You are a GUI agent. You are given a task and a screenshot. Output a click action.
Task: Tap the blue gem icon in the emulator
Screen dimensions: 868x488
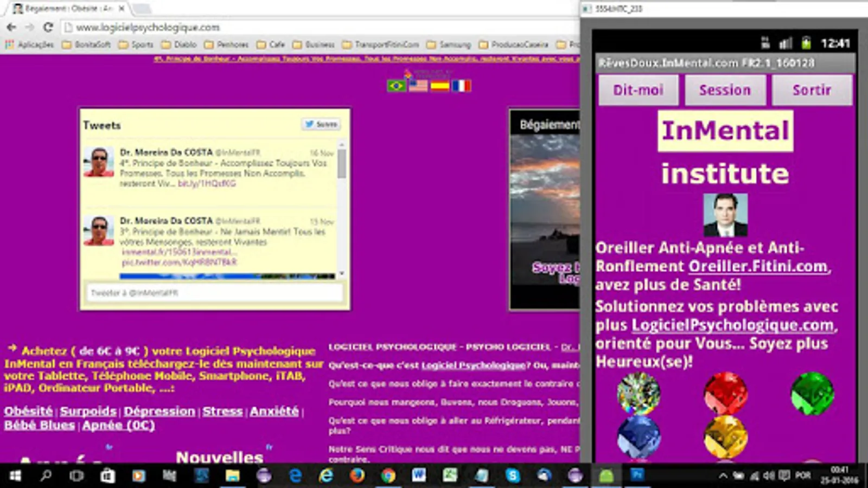(x=639, y=437)
